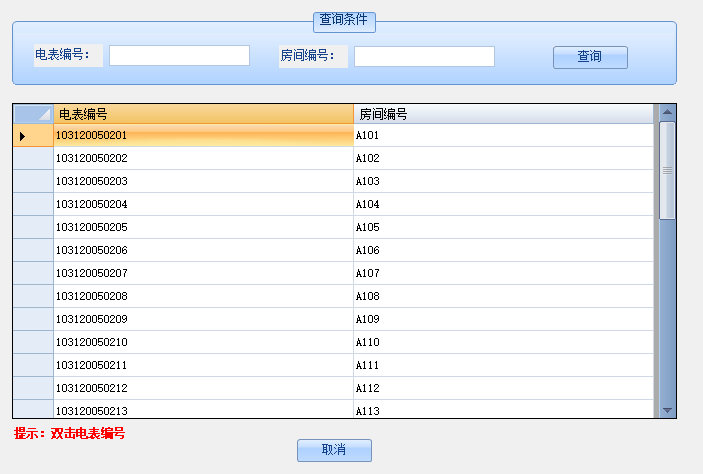Click the scrollbar down arrow
703x474 pixels.
pyautogui.click(x=667, y=410)
